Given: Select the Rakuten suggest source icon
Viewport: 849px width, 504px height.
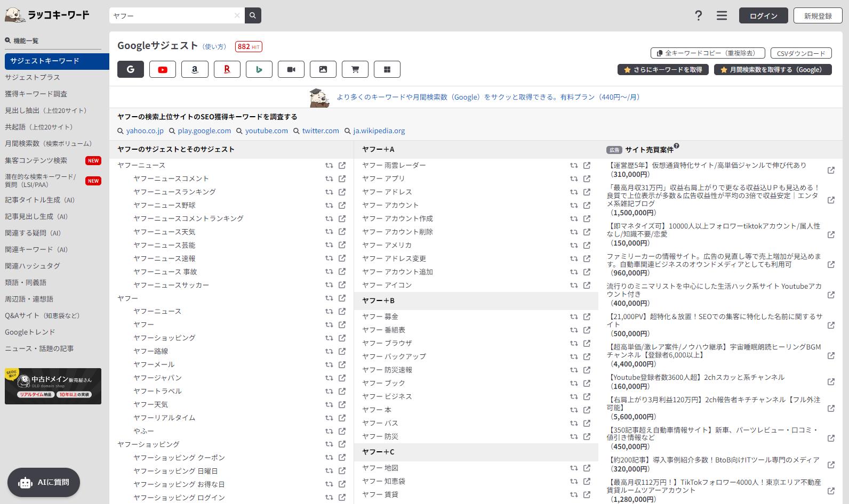Looking at the screenshot, I should (x=227, y=69).
